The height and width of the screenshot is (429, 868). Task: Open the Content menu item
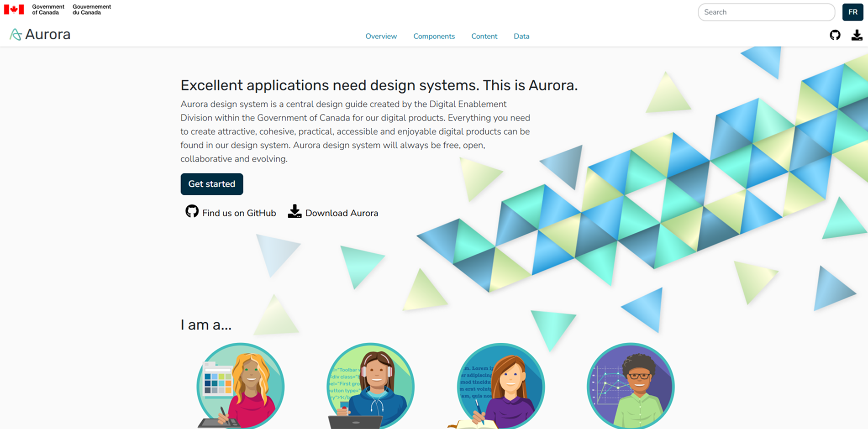(x=484, y=36)
